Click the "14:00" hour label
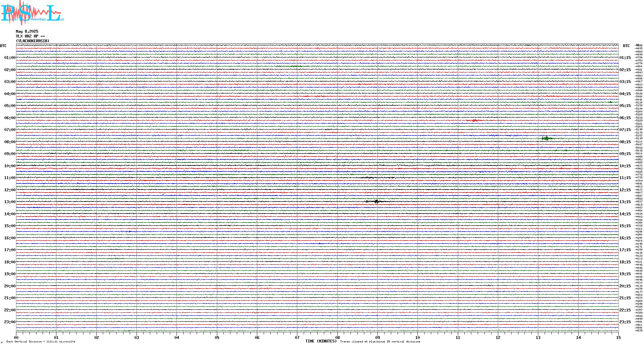Viewport: 644px width, 346px height. point(10,214)
